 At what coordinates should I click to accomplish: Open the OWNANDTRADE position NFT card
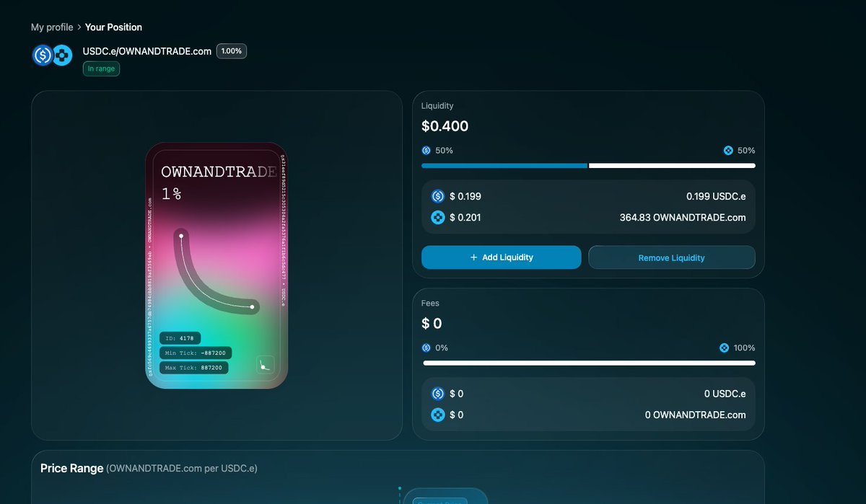[216, 265]
